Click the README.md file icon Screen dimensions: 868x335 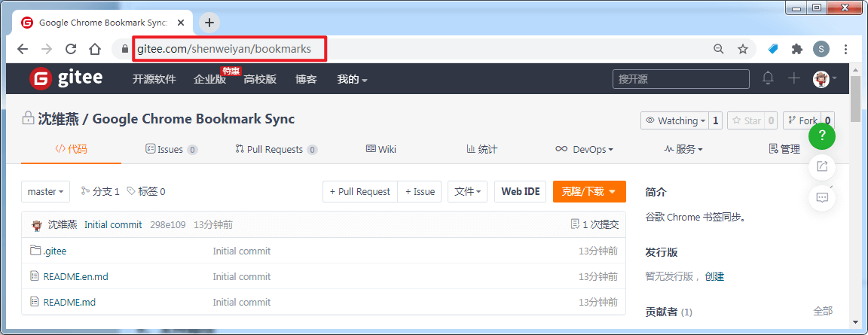[35, 302]
